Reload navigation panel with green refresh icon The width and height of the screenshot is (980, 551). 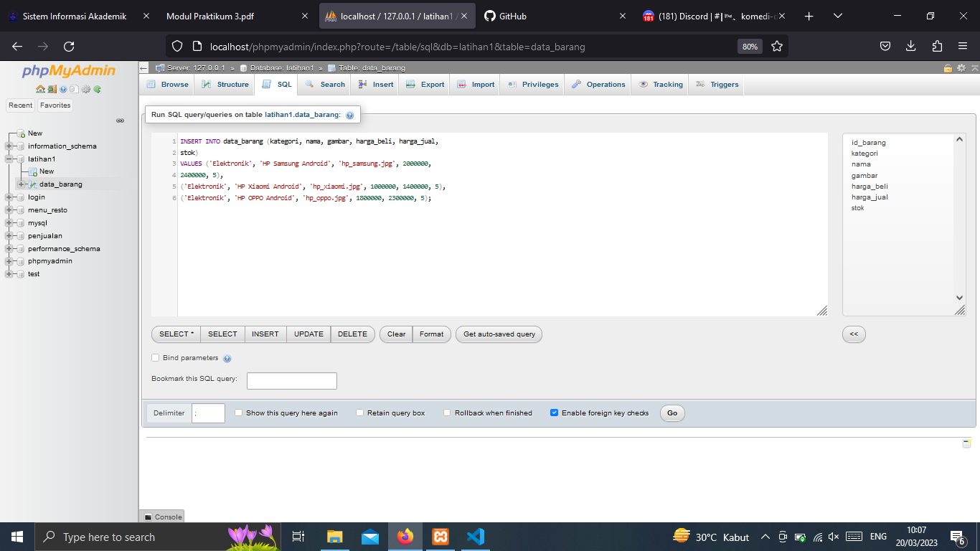[x=95, y=90]
